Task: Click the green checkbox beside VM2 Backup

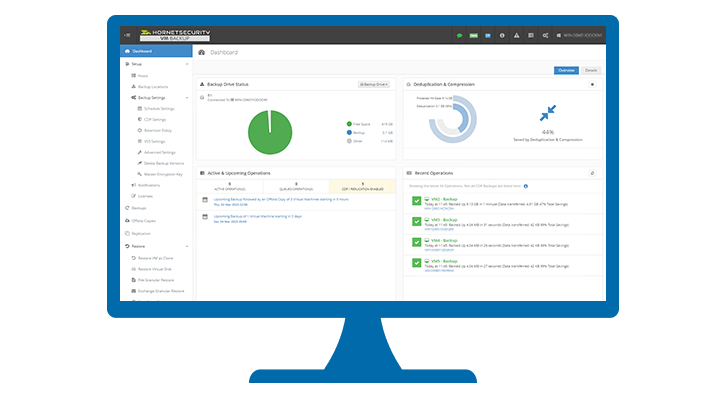Action: (416, 201)
